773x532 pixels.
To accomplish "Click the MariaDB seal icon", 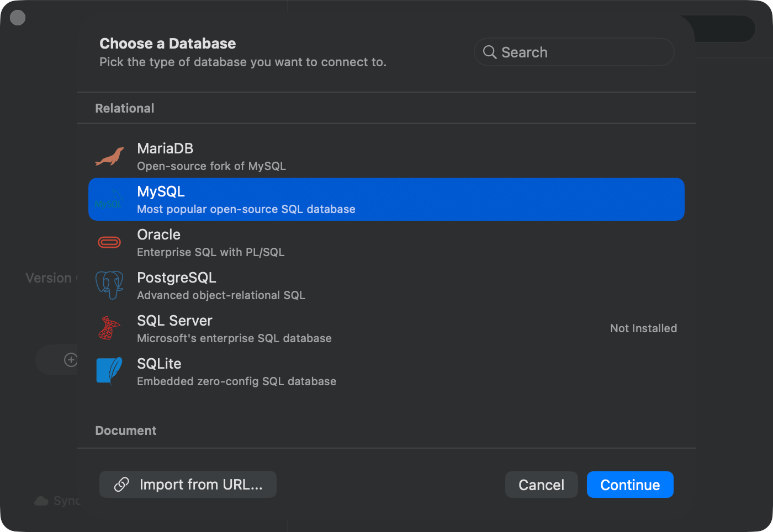I will point(109,157).
